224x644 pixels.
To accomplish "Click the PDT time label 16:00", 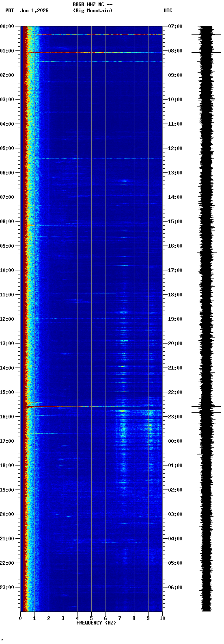I will point(7,417).
